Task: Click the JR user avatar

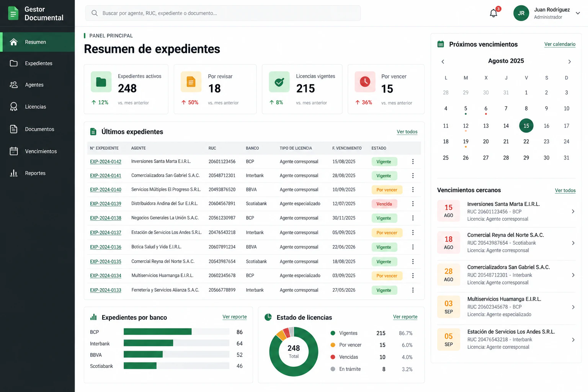Action: pos(521,13)
